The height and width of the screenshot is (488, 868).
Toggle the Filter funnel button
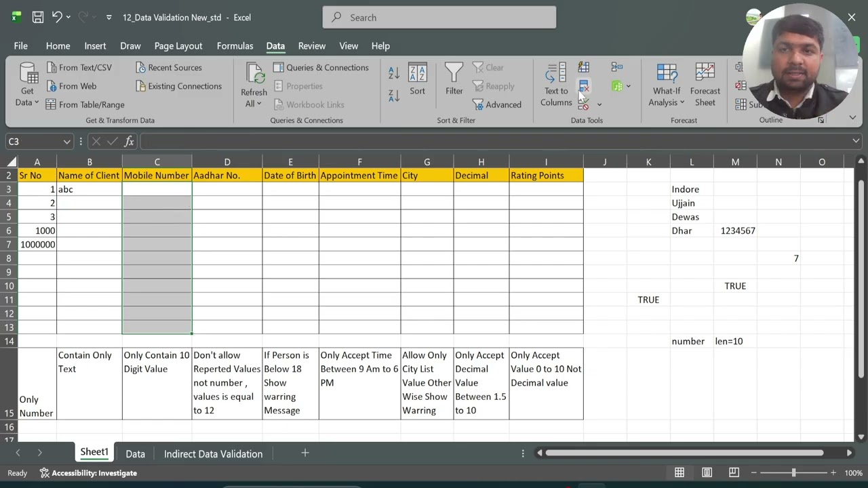click(454, 79)
